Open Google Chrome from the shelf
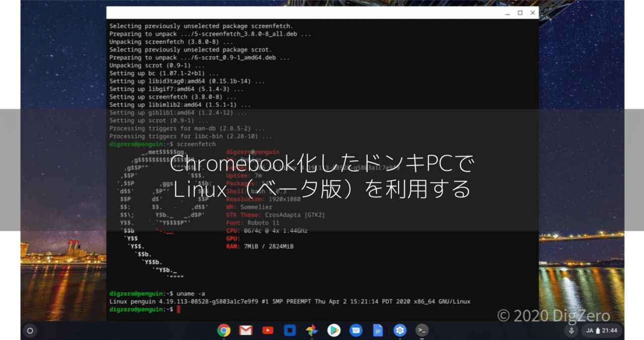This screenshot has width=644, height=340. [224, 330]
